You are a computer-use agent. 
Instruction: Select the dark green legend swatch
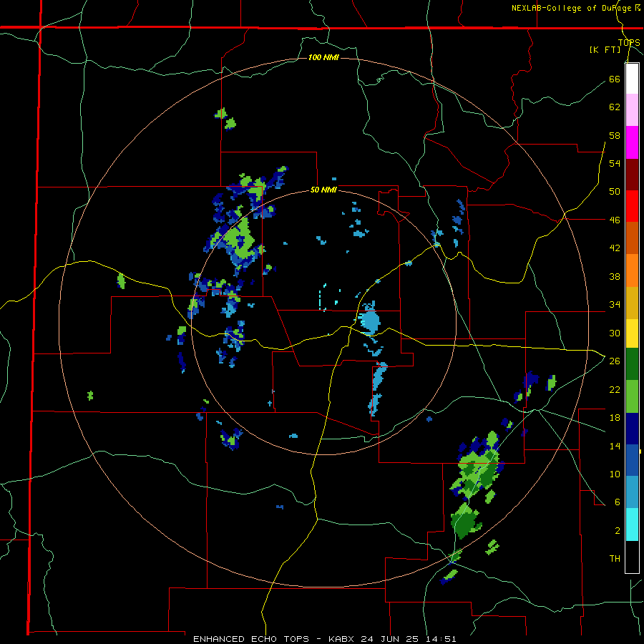click(x=632, y=364)
